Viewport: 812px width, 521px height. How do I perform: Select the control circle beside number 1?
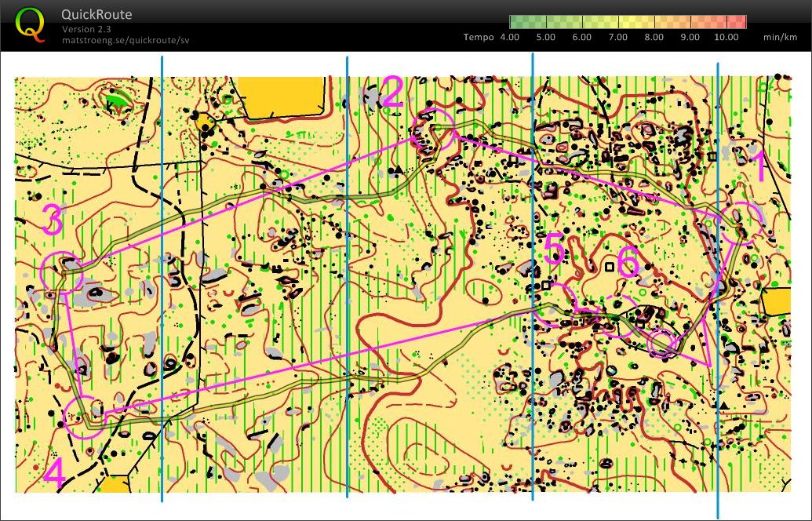(742, 222)
